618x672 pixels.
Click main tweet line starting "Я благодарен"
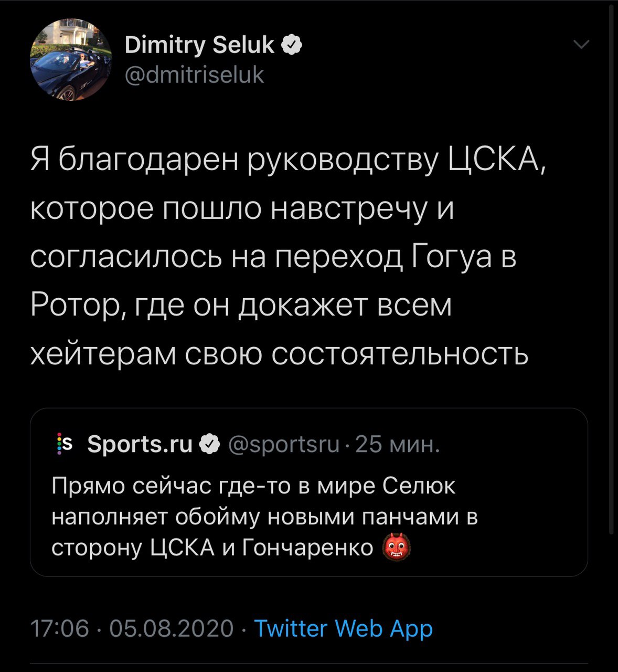pos(287,159)
